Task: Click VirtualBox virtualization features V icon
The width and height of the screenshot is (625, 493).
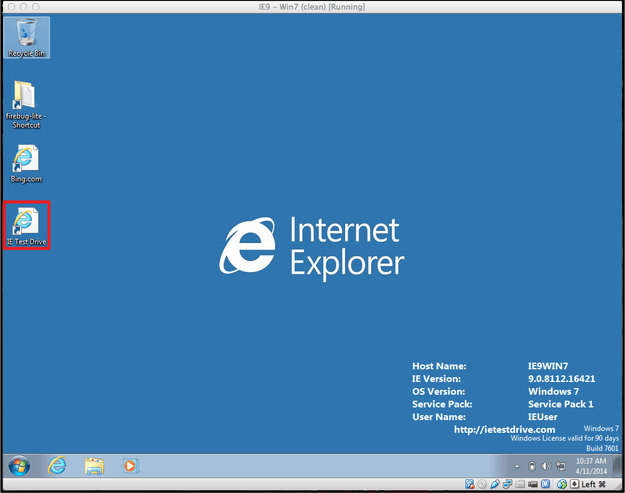Action: [545, 484]
